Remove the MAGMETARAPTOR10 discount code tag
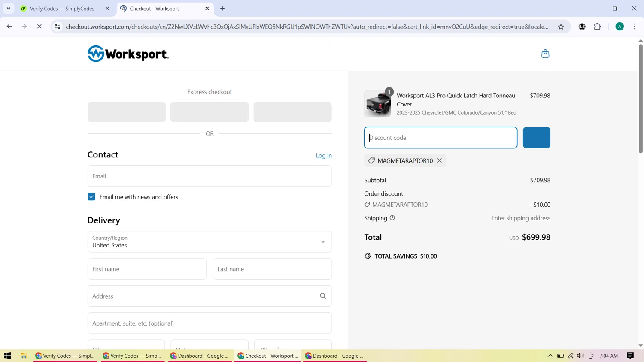 439,160
